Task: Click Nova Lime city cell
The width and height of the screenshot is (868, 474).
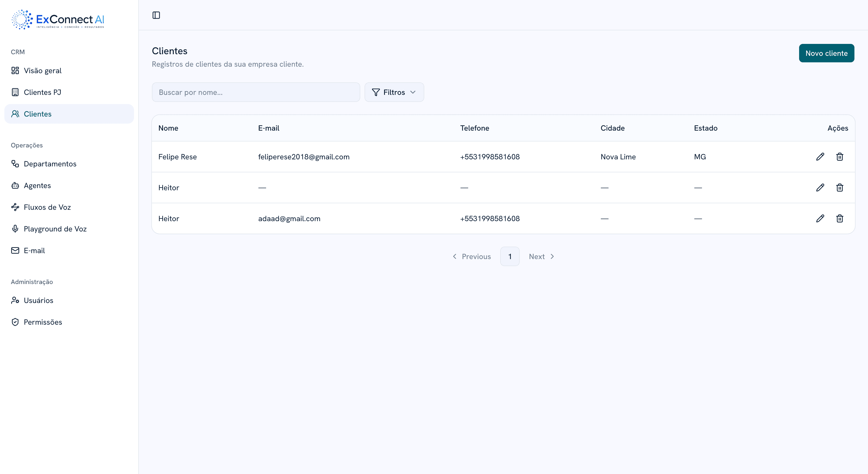Action: tap(618, 157)
